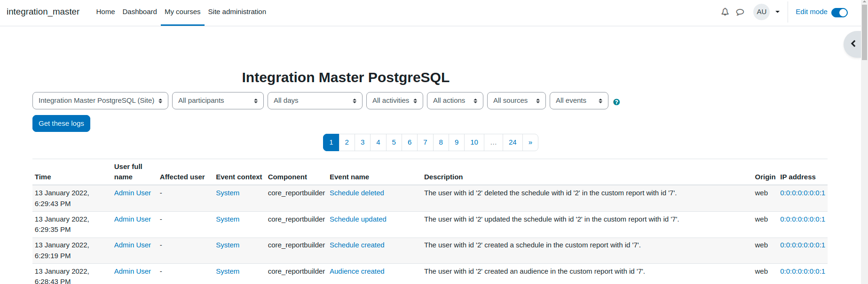Go to pagination page 1
Screen dimensions: 868x284
tap(331, 142)
